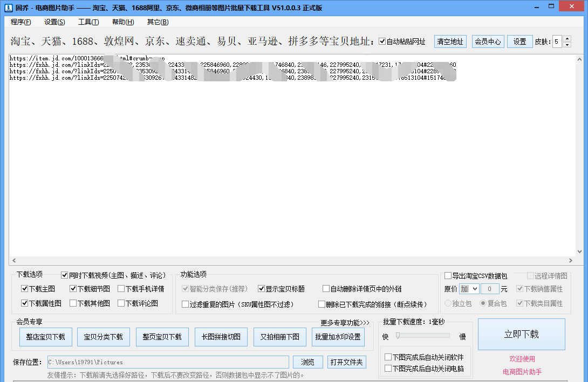
Task: Open 会员中心 button
Action: 487,41
